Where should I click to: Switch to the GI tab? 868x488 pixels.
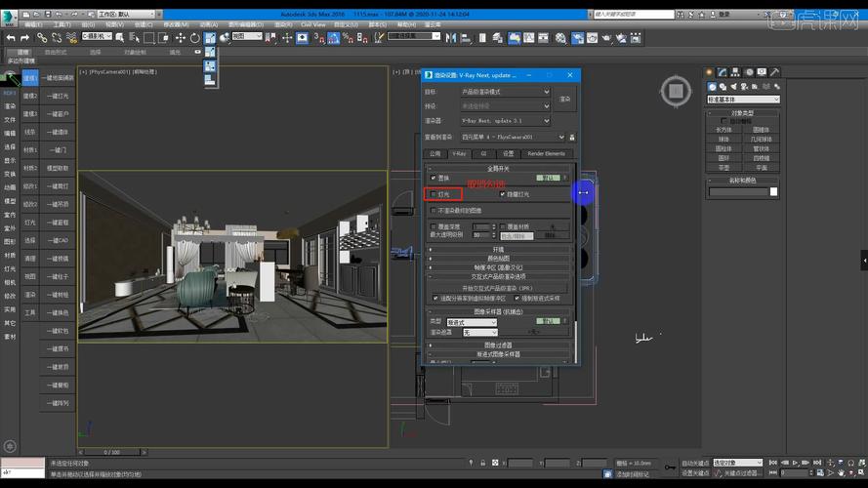(482, 153)
